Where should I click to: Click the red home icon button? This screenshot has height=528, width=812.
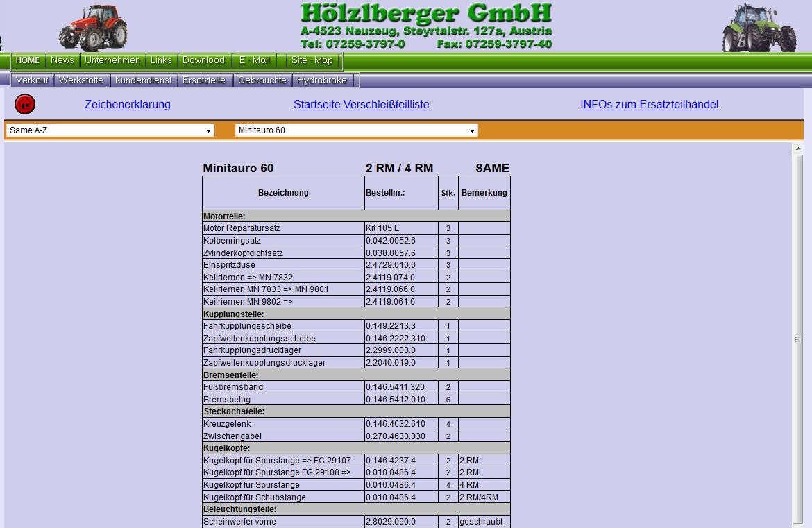25,105
